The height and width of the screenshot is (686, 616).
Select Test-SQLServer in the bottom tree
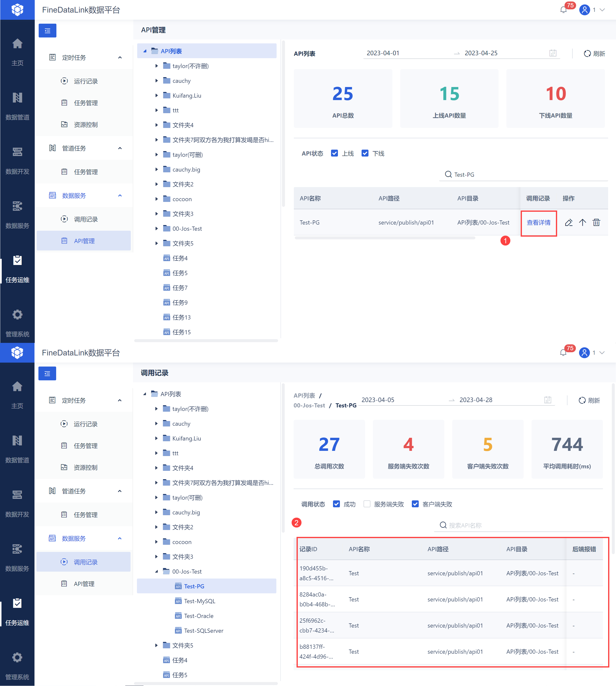(203, 631)
